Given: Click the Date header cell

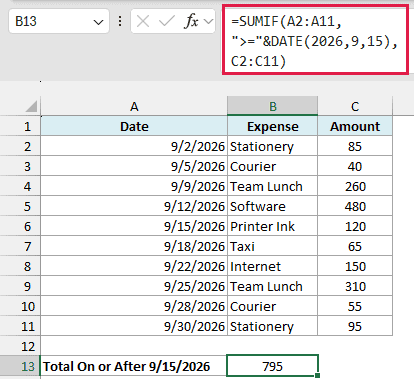Looking at the screenshot, I should coord(134,126).
